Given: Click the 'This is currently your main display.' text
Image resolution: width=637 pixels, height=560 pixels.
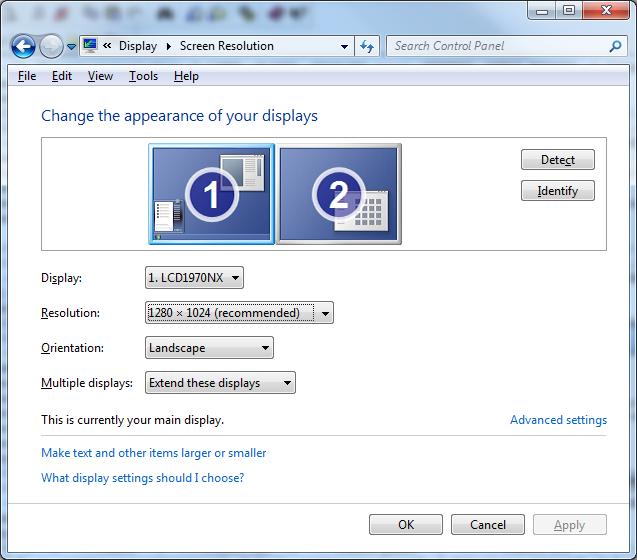Looking at the screenshot, I should click(132, 420).
